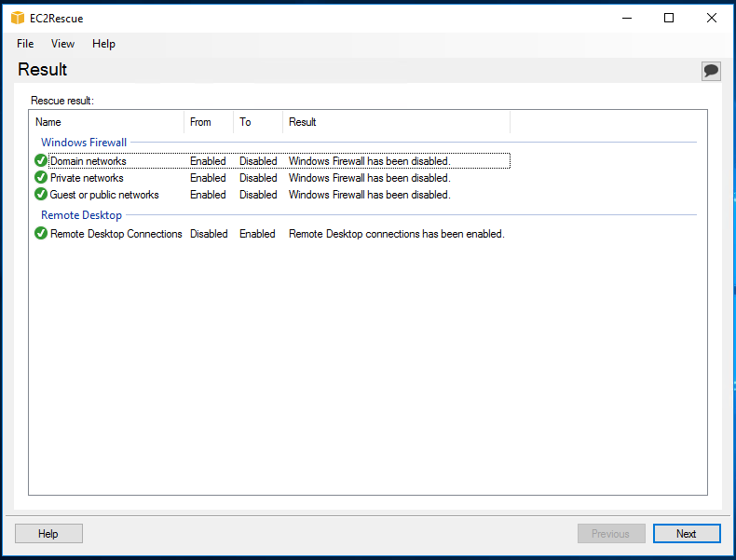Screen dimensions: 736x560
Task: Collapse the Windows Firewall group header
Action: point(84,143)
